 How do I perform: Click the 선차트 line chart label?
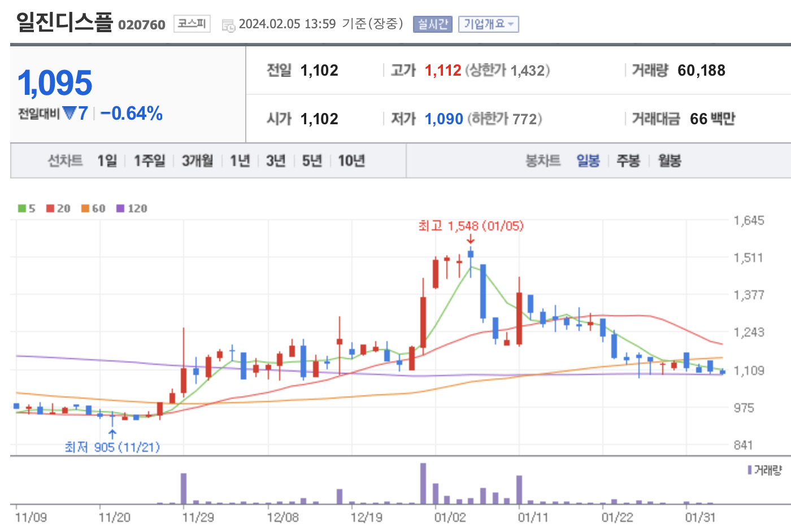(x=65, y=161)
